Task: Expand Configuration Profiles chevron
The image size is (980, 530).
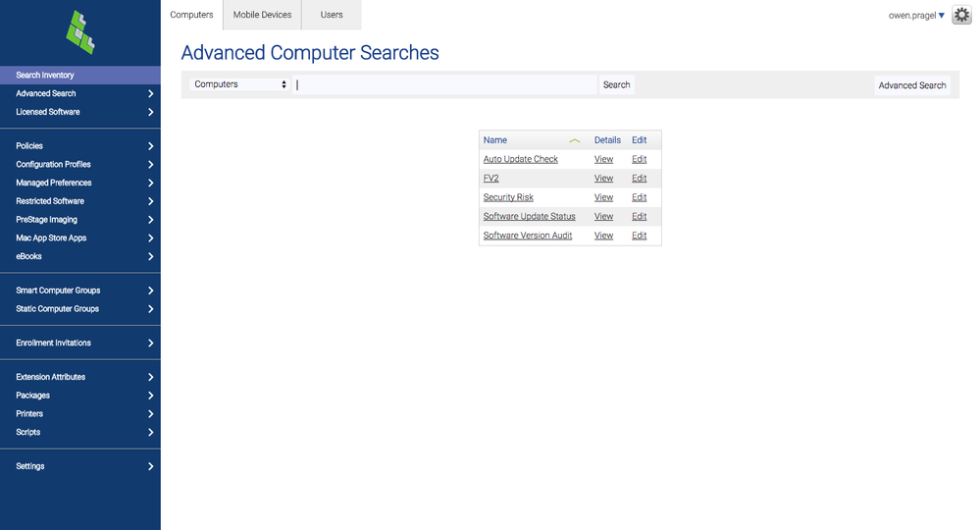Action: 151,164
